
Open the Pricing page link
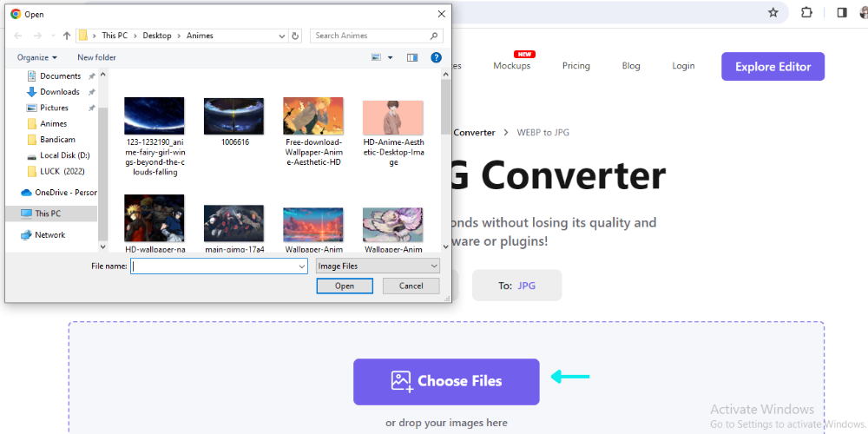576,66
